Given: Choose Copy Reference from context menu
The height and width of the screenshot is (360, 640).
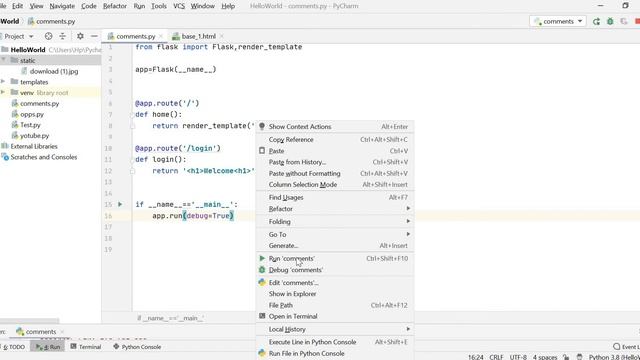Looking at the screenshot, I should 335,140.
